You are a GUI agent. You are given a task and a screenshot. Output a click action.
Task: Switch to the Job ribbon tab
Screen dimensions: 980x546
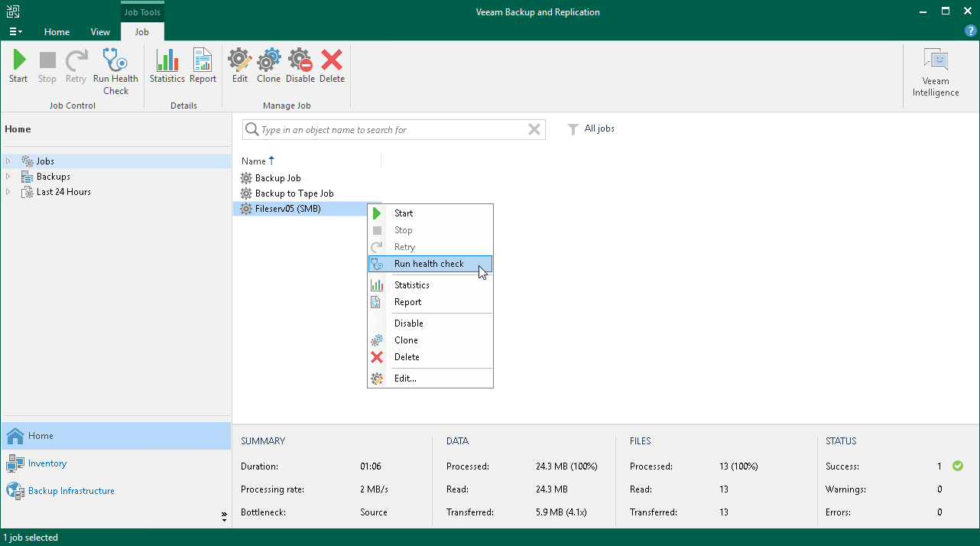pyautogui.click(x=142, y=32)
